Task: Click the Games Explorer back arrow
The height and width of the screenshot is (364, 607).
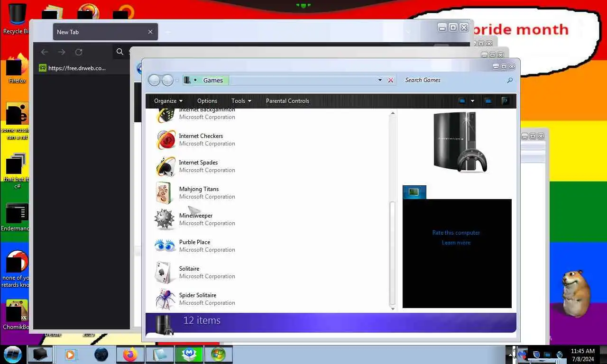Action: point(154,80)
